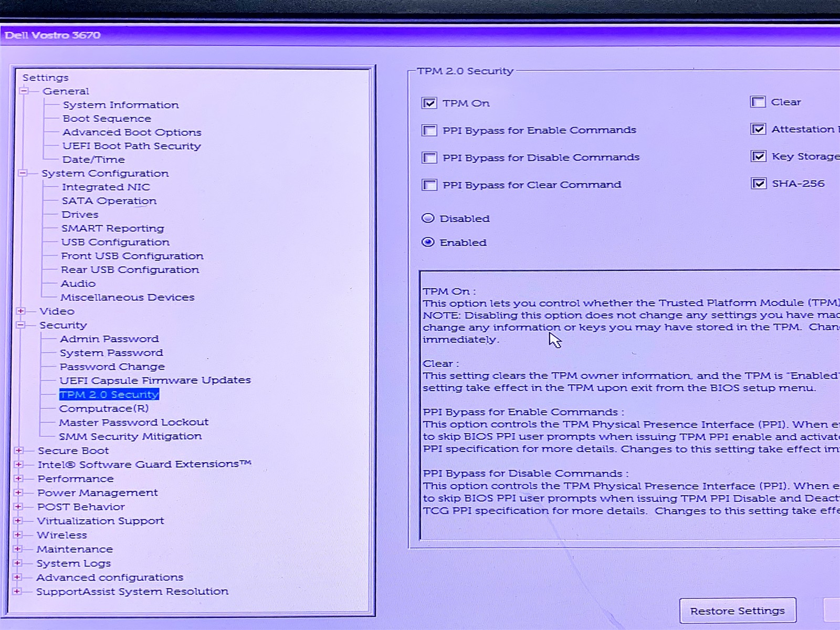Select SATA Operation item

pyautogui.click(x=109, y=201)
